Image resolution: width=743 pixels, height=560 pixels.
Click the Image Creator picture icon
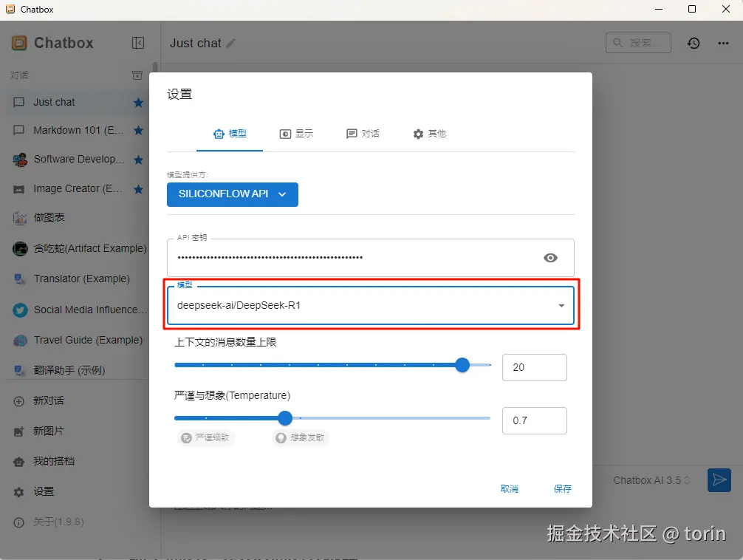point(18,189)
